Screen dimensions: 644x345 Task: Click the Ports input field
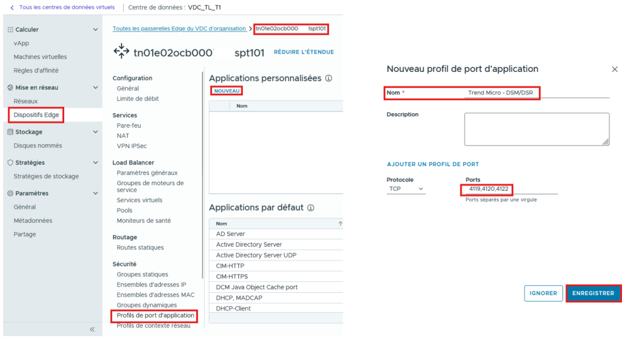point(511,189)
